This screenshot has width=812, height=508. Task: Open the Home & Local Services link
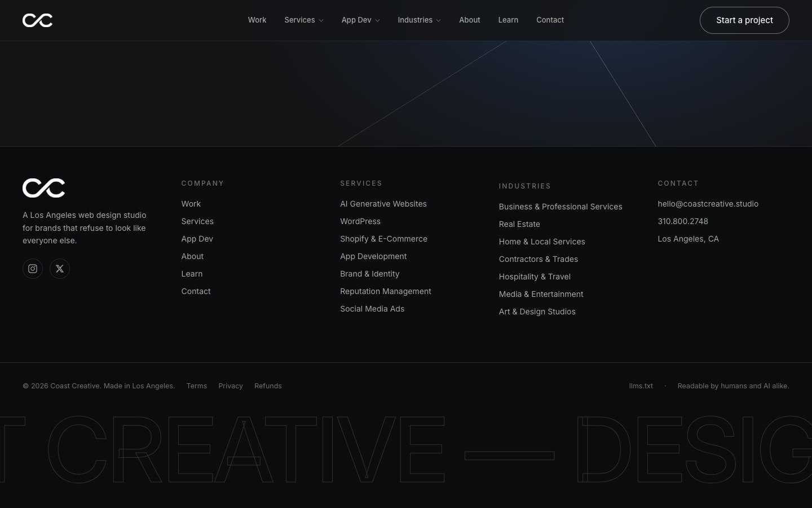point(542,242)
